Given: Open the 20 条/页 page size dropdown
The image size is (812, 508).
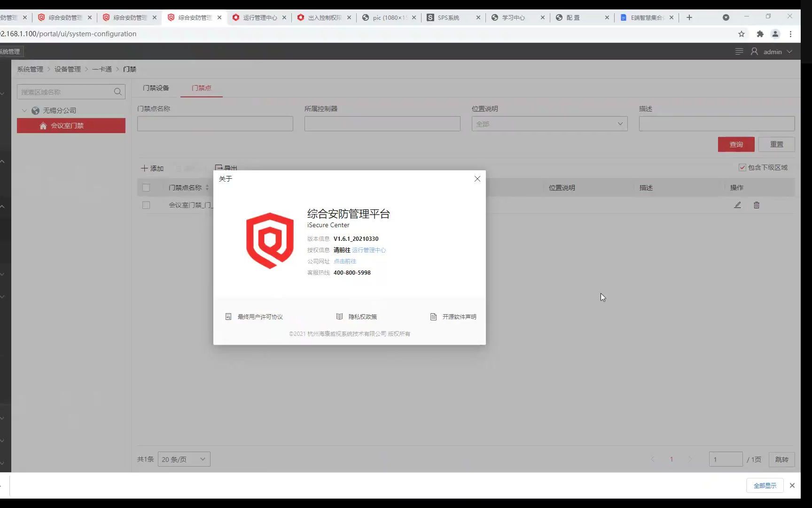Looking at the screenshot, I should (x=184, y=460).
